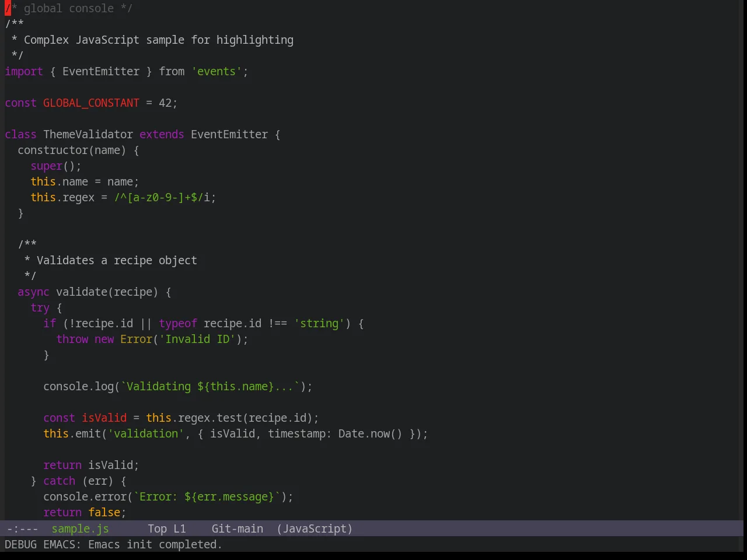The width and height of the screenshot is (747, 560).
Task: Click 'return isValid;' statement
Action: tap(91, 465)
